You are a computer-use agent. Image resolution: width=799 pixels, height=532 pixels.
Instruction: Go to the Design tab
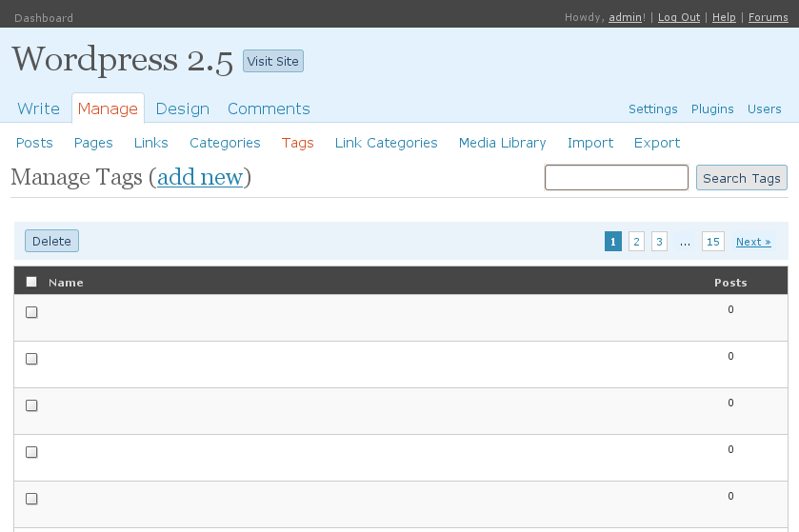pyautogui.click(x=183, y=108)
